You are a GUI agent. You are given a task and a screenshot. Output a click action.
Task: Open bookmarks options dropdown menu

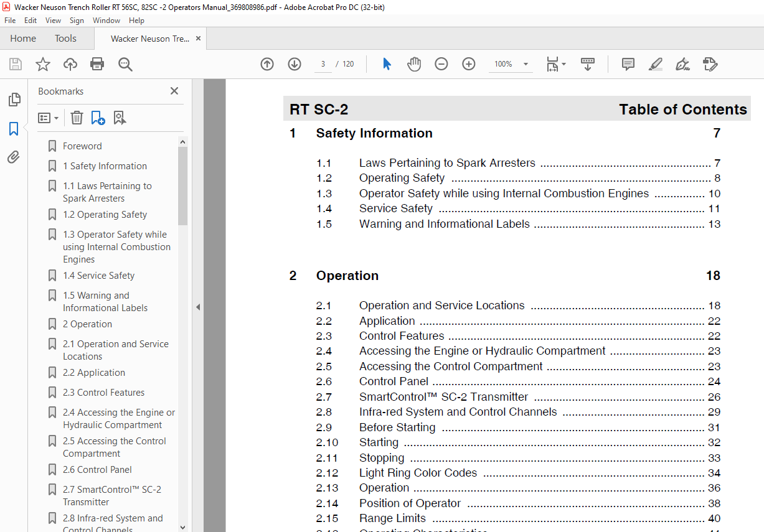(48, 118)
